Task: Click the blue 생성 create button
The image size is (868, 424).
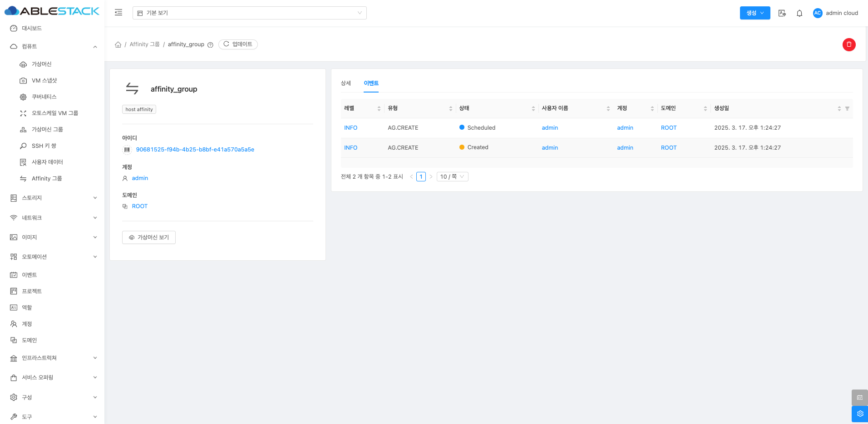Action: (755, 13)
